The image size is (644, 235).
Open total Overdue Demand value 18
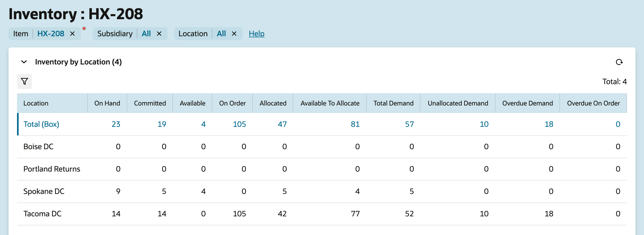click(549, 124)
